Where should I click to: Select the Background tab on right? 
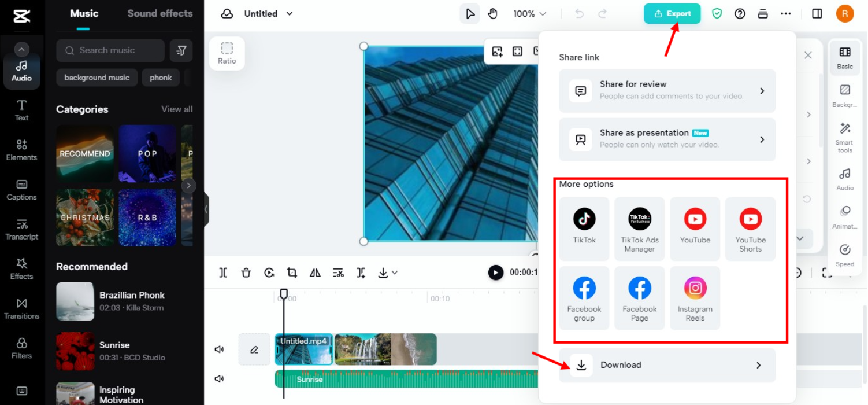coord(845,97)
